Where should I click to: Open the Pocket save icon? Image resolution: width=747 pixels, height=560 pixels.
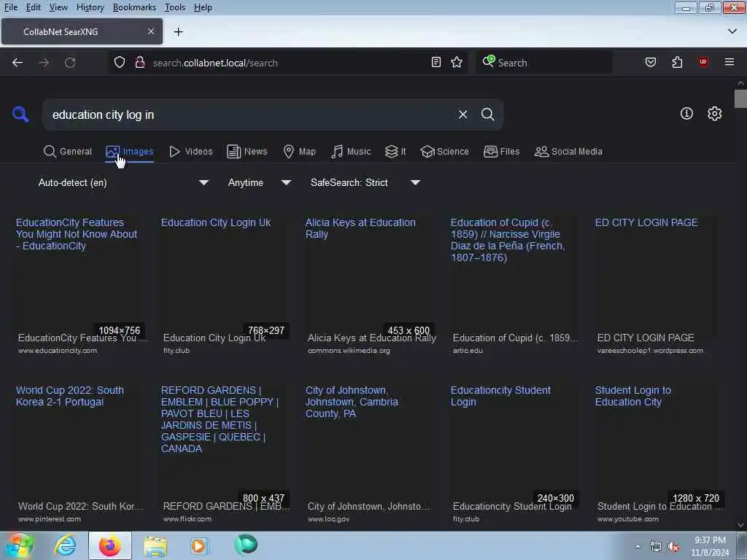pos(651,62)
